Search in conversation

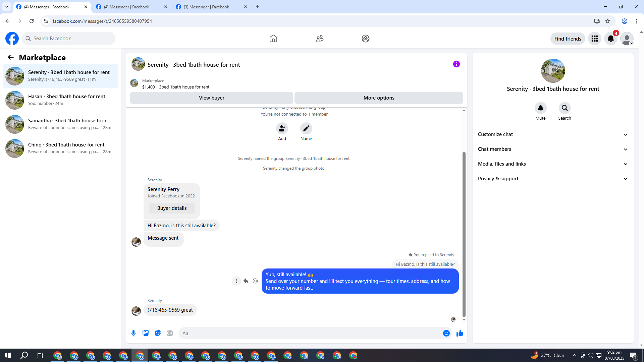565,108
